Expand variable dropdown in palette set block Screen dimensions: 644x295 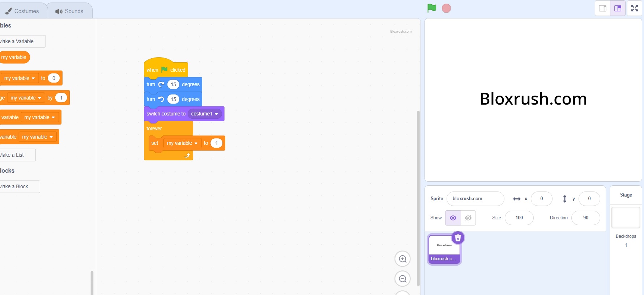coord(33,79)
